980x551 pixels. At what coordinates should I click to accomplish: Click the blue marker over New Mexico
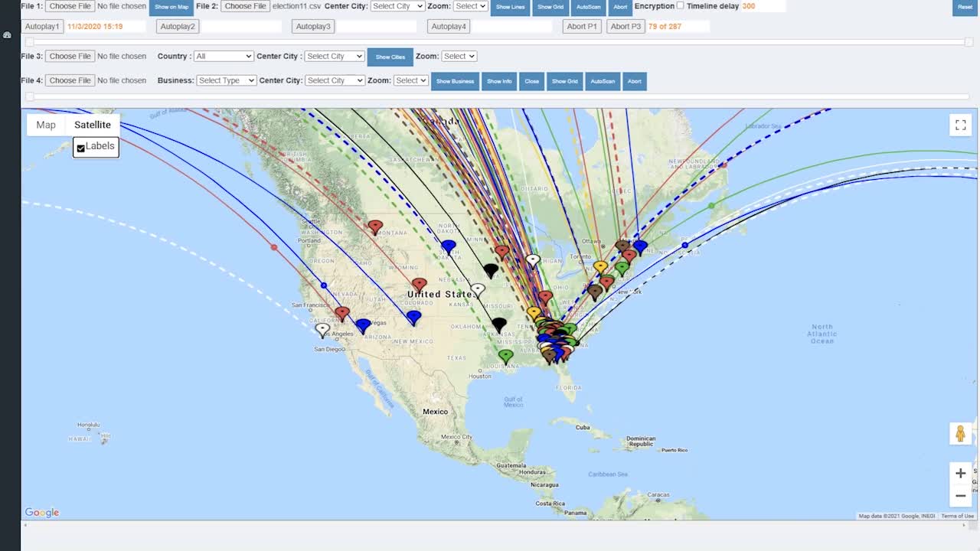click(x=414, y=317)
